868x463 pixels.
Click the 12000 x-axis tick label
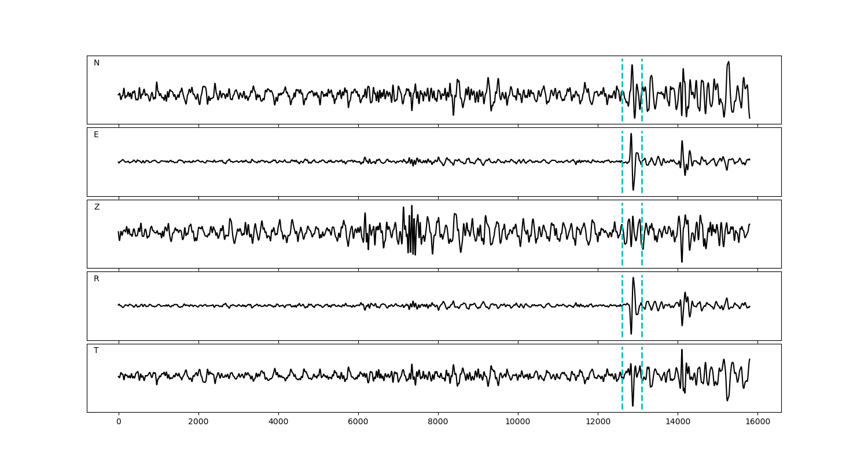click(598, 422)
